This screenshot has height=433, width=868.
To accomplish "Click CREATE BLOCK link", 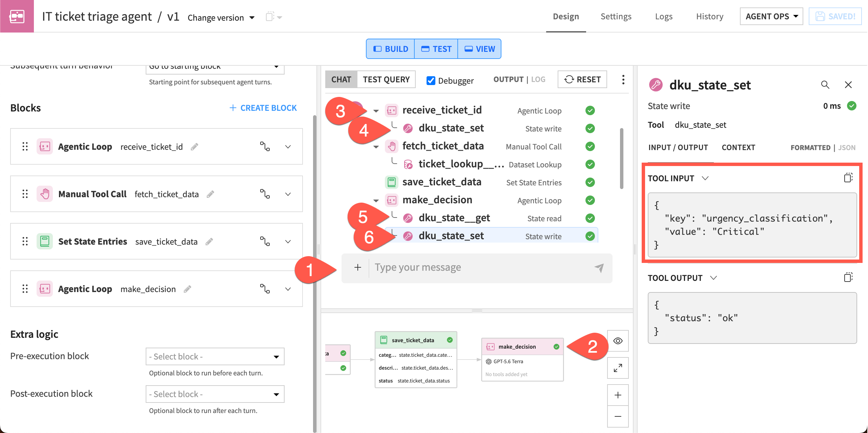I will pos(263,108).
